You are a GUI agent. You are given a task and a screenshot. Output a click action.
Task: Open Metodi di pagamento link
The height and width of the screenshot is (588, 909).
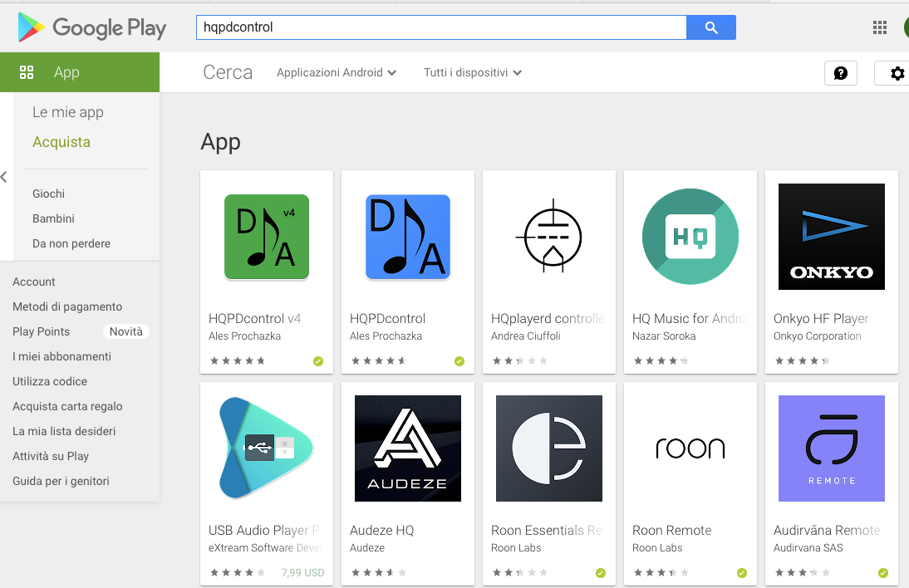coord(67,306)
